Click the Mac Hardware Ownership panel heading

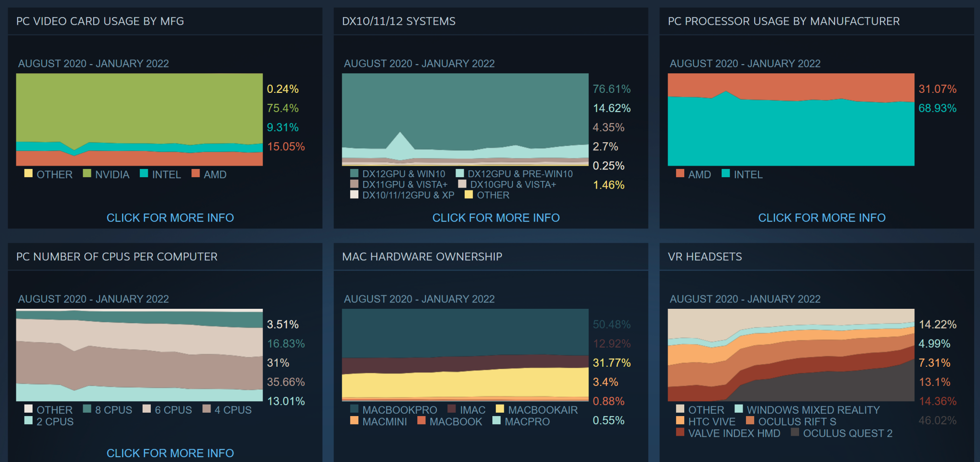click(422, 257)
